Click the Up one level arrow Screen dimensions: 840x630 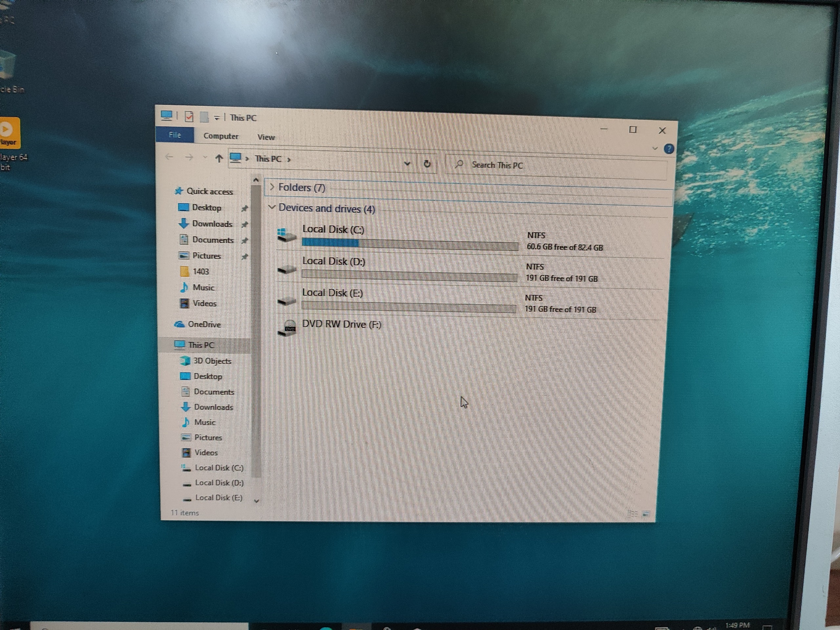pos(219,158)
